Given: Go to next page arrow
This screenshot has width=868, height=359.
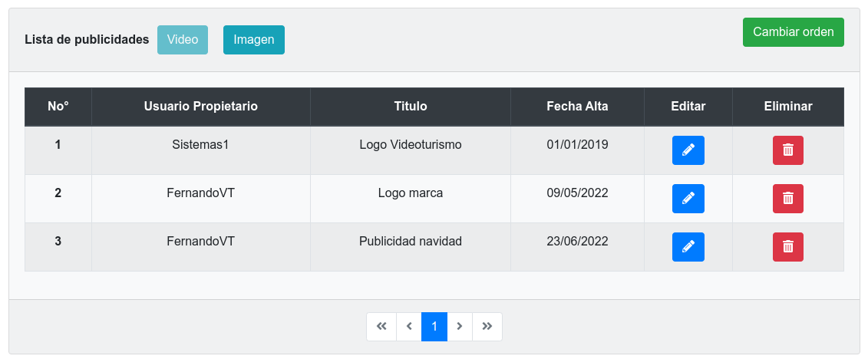Looking at the screenshot, I should 460,327.
